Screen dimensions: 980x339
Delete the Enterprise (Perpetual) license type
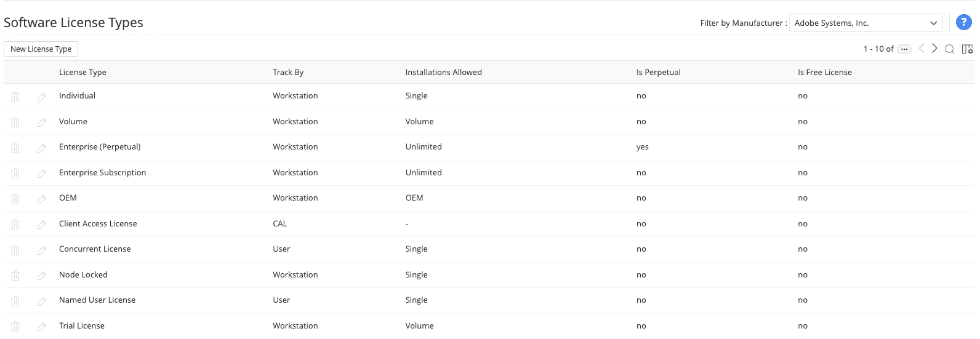click(15, 148)
